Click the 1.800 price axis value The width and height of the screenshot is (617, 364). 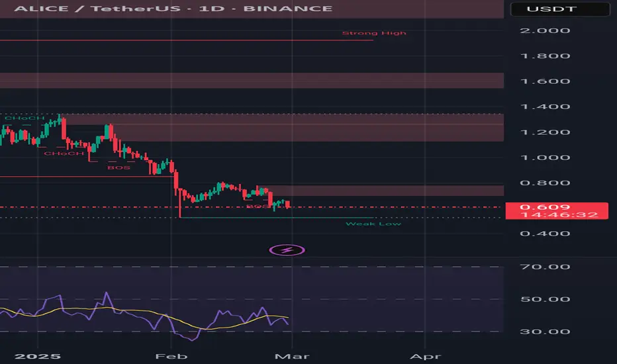pyautogui.click(x=545, y=56)
